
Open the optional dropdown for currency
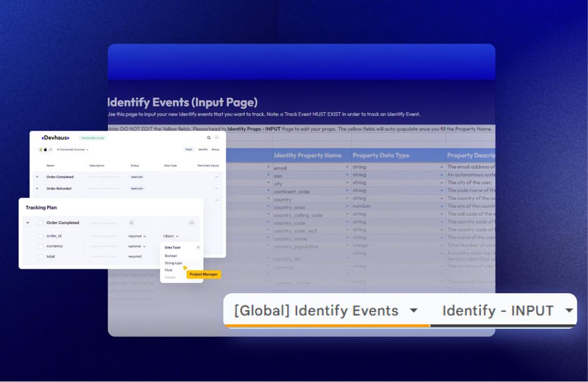[137, 246]
